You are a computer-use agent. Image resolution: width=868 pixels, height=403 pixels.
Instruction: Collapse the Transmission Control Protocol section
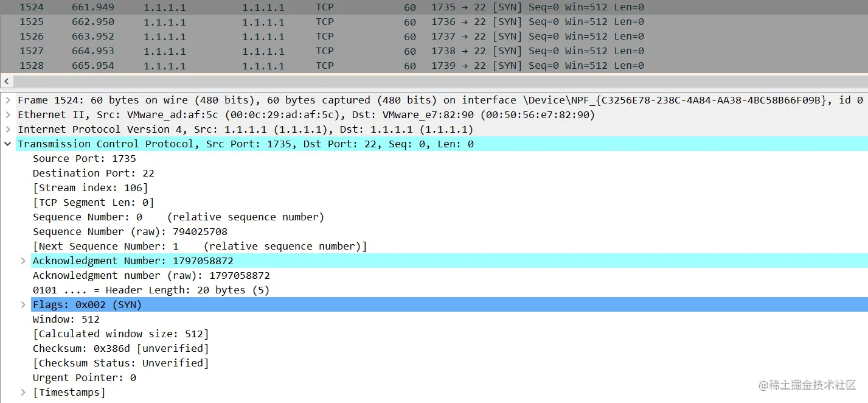(x=7, y=144)
